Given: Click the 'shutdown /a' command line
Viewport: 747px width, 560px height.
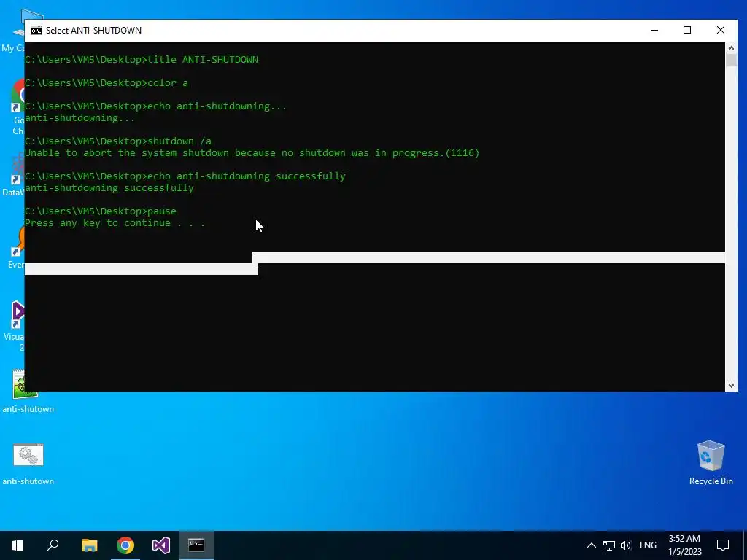Looking at the screenshot, I should (x=117, y=141).
